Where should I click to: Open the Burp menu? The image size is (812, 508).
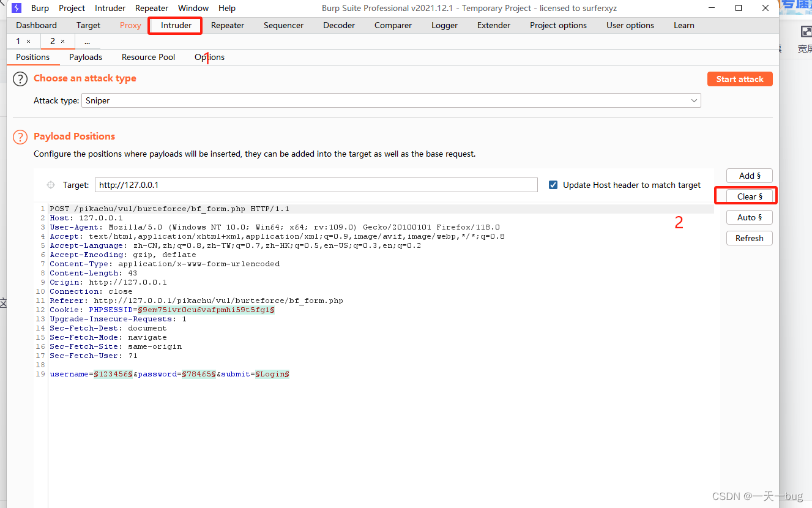click(40, 8)
